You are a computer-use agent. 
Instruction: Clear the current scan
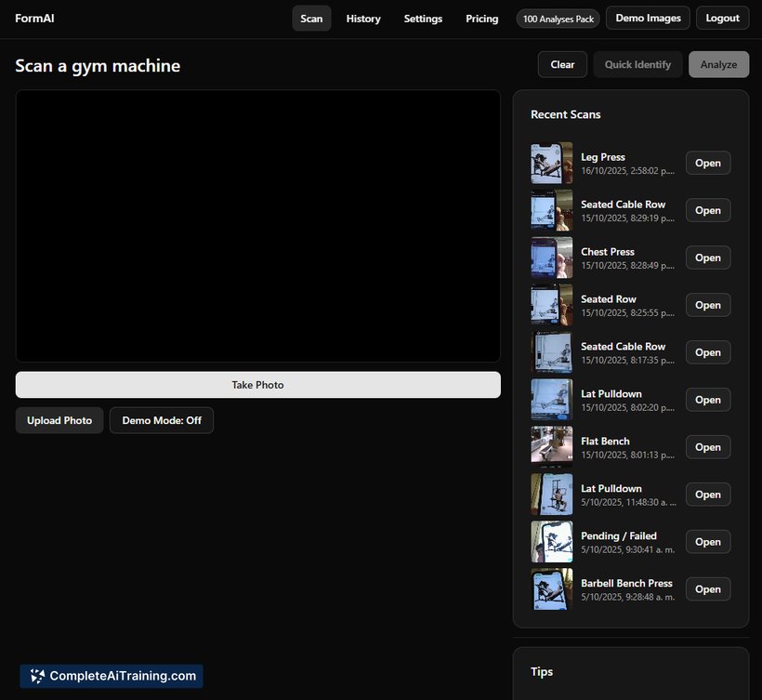click(562, 64)
